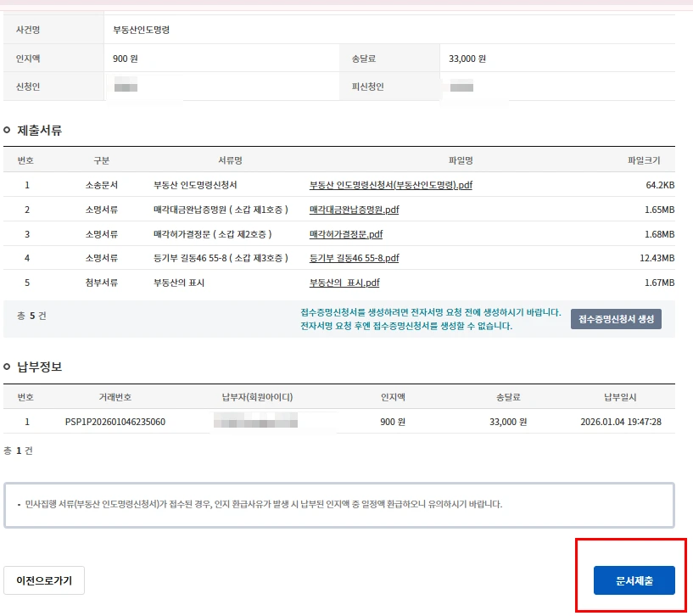Image resolution: width=693 pixels, height=616 pixels.
Task: Click the 거래번호 column header
Action: tap(115, 396)
